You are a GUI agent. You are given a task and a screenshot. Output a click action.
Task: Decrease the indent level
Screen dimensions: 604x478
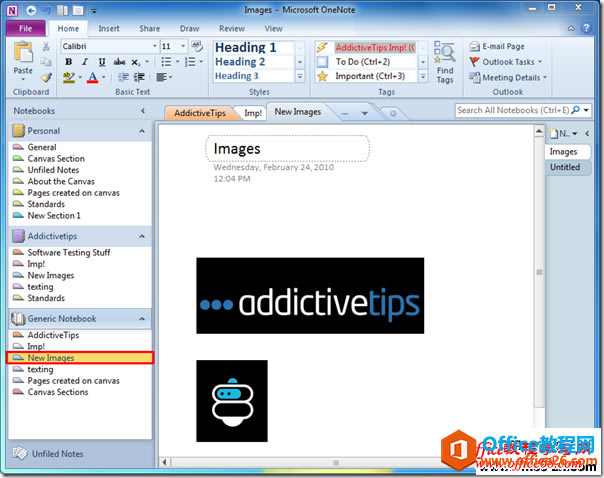pos(123,77)
